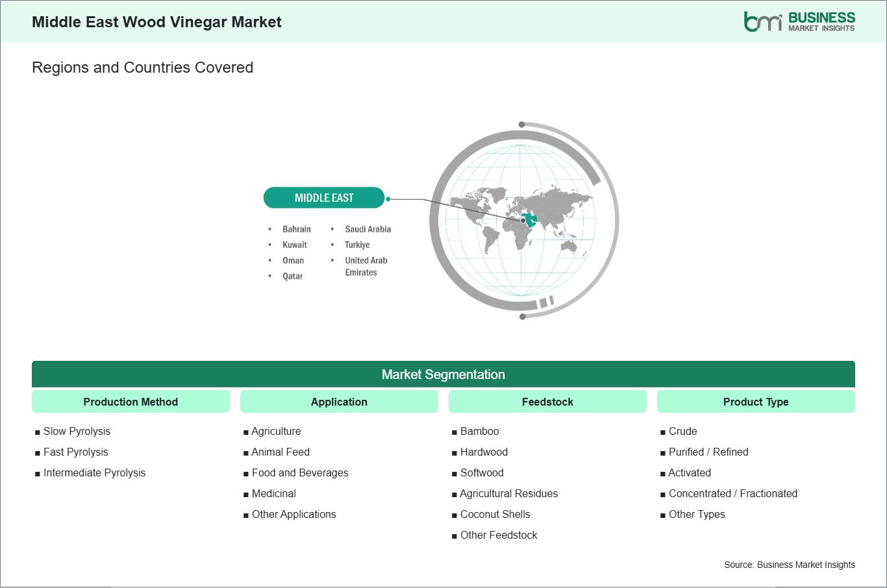This screenshot has height=588, width=887.
Task: Click the 'Bahrain' country entry
Action: tap(297, 229)
